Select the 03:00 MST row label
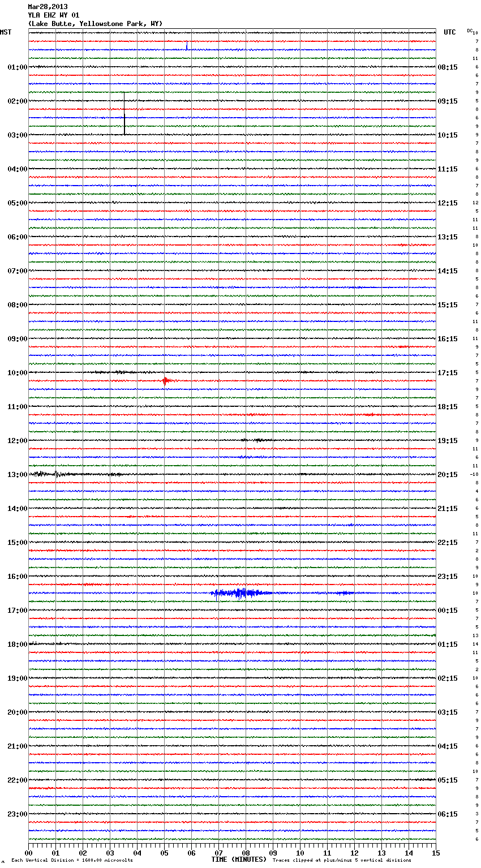481x868 pixels. click(17, 135)
